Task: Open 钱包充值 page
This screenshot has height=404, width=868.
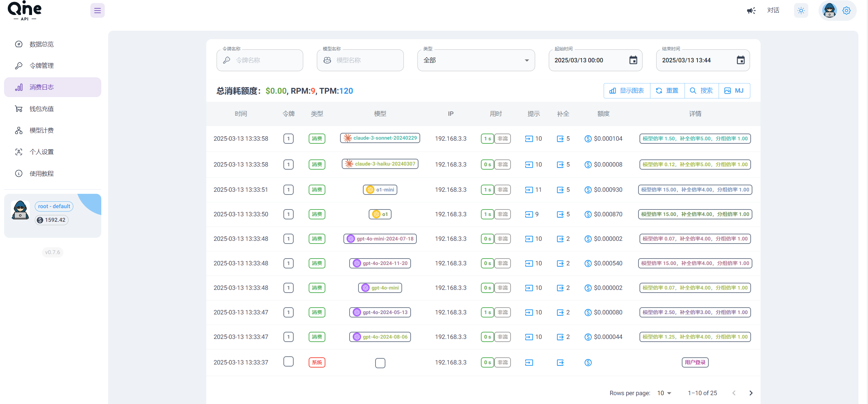Action: [53, 109]
